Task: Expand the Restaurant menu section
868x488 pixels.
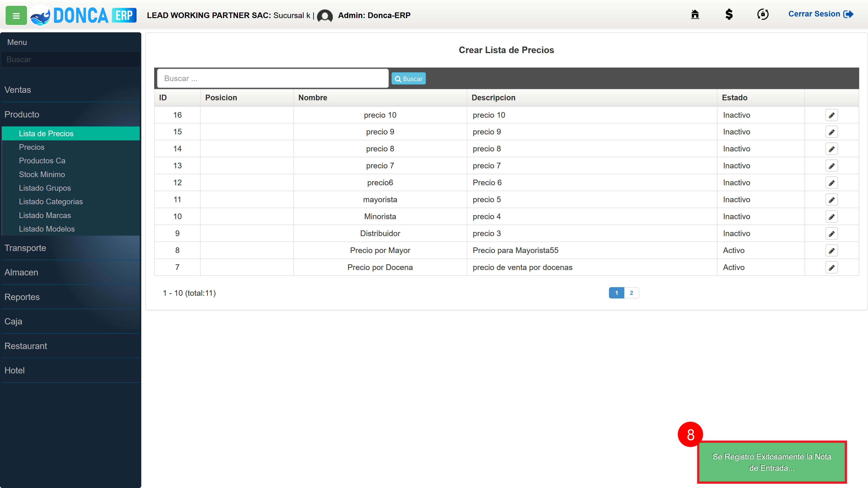Action: click(71, 346)
